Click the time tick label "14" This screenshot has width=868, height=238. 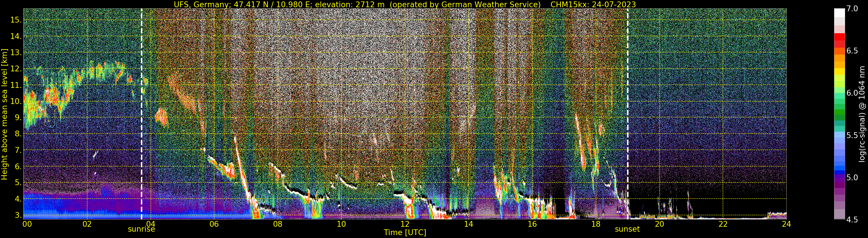468,224
